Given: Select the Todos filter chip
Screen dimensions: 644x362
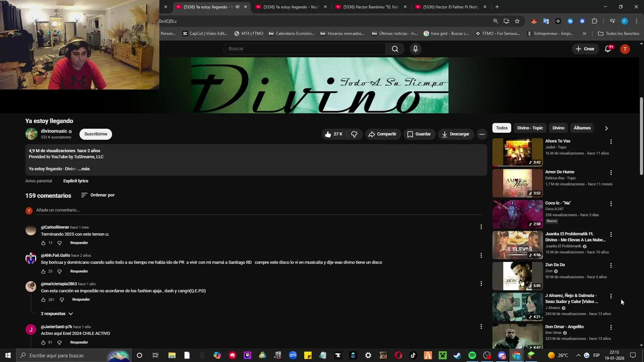Looking at the screenshot, I should click(502, 128).
